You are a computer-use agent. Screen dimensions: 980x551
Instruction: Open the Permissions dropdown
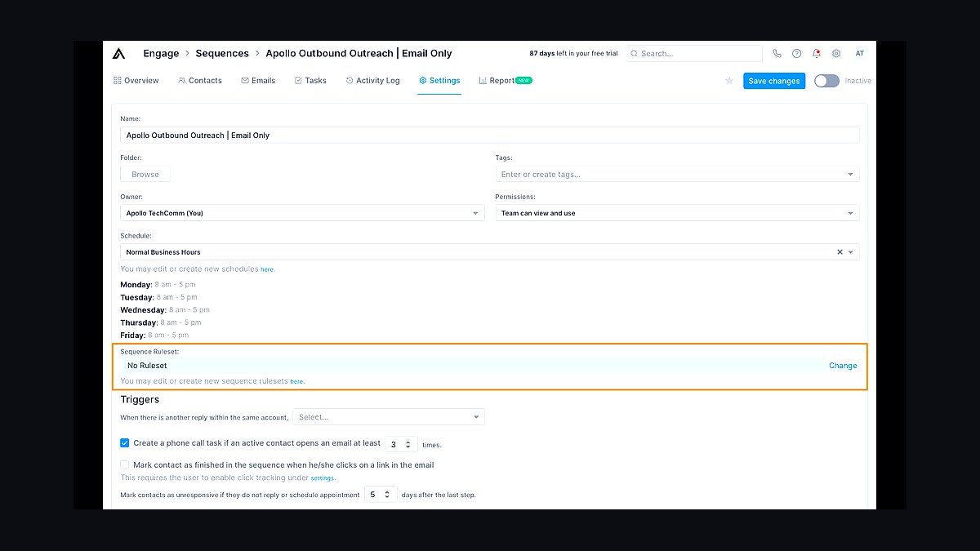(x=677, y=213)
